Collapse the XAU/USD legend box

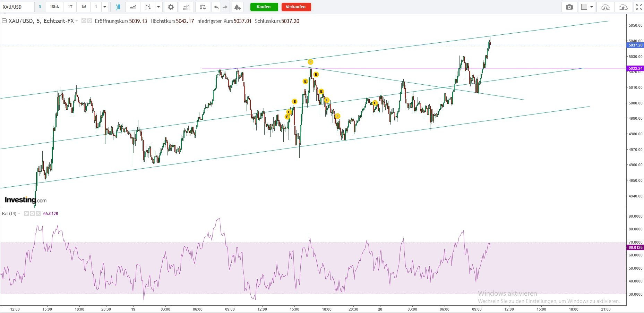5,21
